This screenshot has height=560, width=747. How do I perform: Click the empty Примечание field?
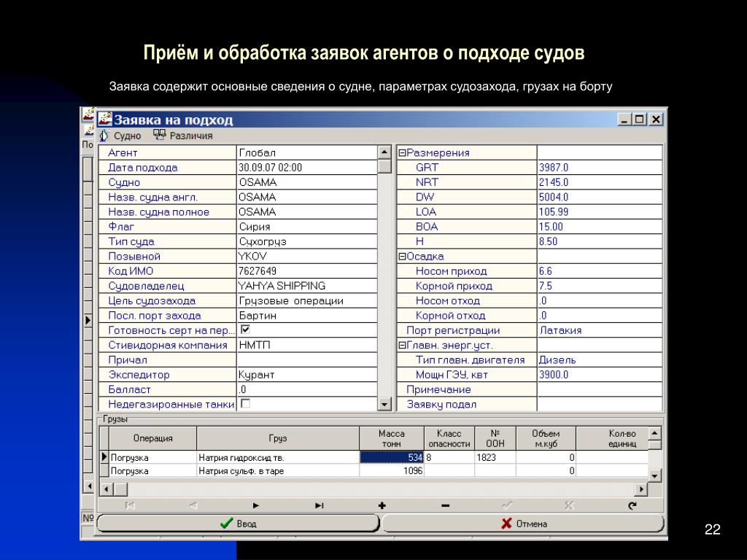point(600,389)
